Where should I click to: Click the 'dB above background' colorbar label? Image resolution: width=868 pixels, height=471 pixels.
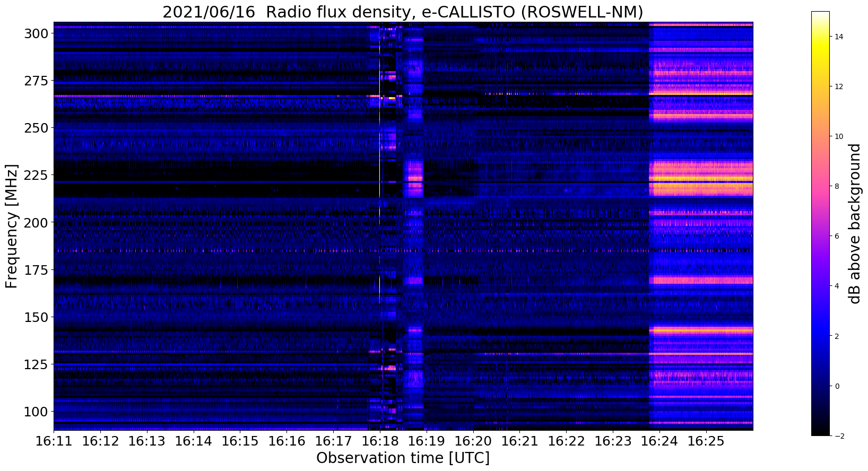855,224
